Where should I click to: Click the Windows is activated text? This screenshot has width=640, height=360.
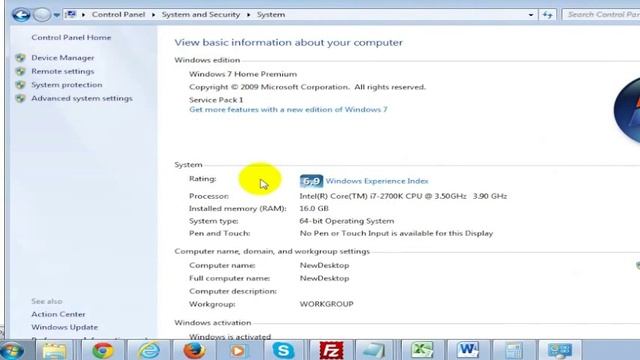pos(230,337)
